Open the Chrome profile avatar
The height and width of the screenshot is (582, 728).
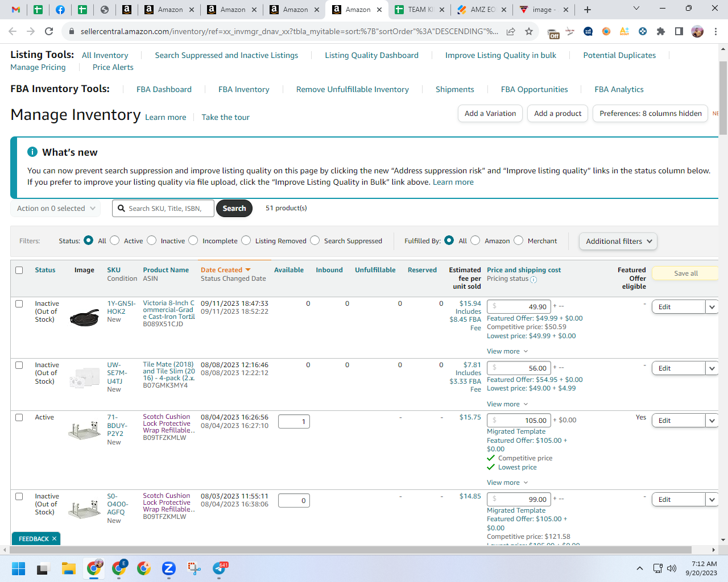(x=697, y=31)
